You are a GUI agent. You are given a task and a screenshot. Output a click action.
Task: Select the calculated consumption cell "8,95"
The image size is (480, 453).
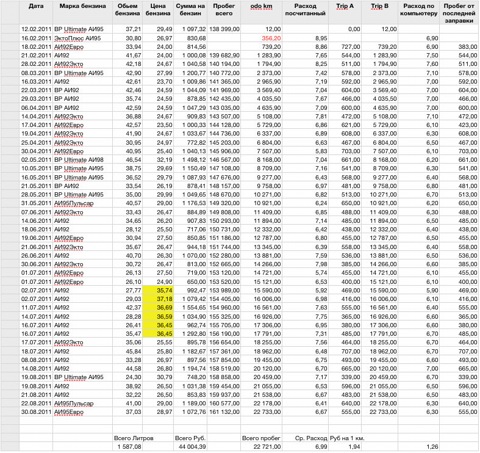click(x=305, y=38)
